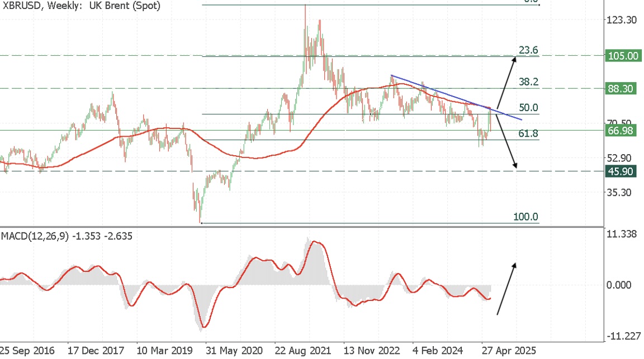The width and height of the screenshot is (644, 359).
Task: Click the red MACD signal line
Action: [313, 243]
